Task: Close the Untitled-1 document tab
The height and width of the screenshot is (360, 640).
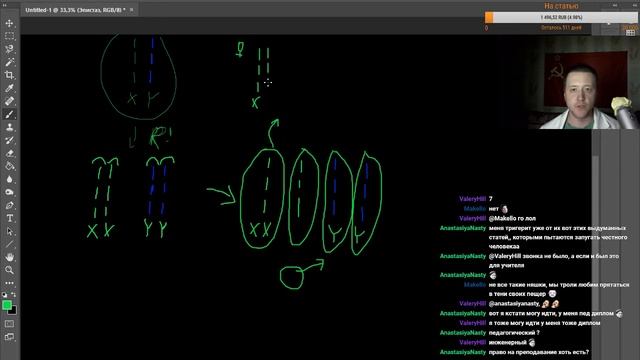Action: point(131,10)
